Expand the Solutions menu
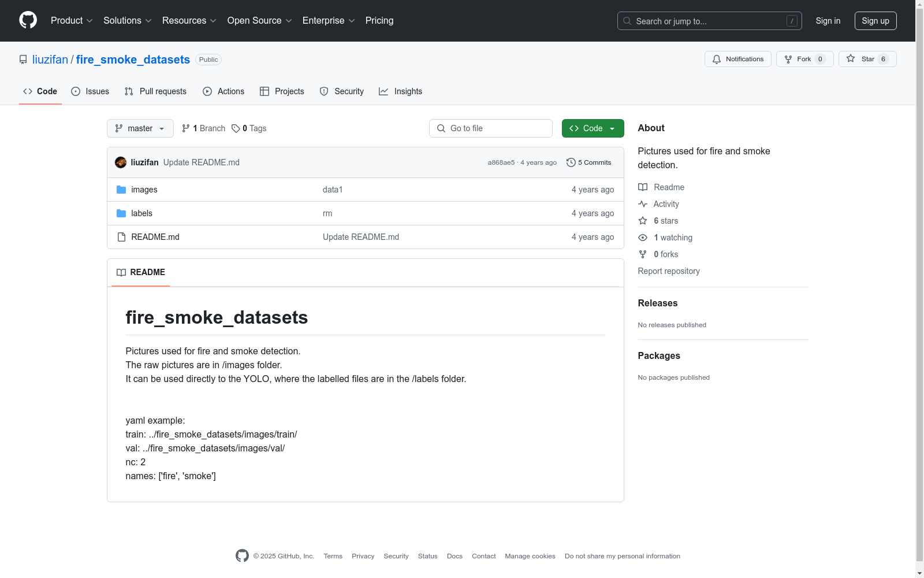The image size is (924, 578). click(127, 20)
